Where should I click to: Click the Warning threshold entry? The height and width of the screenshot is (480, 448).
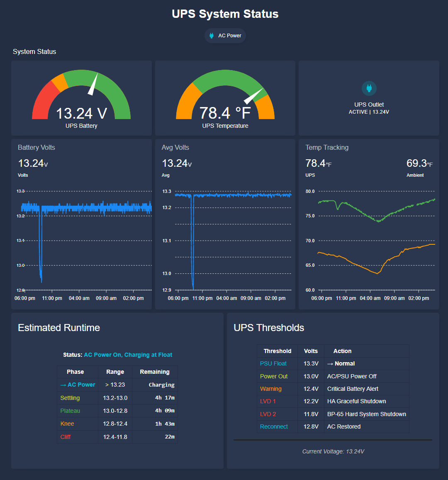click(271, 389)
